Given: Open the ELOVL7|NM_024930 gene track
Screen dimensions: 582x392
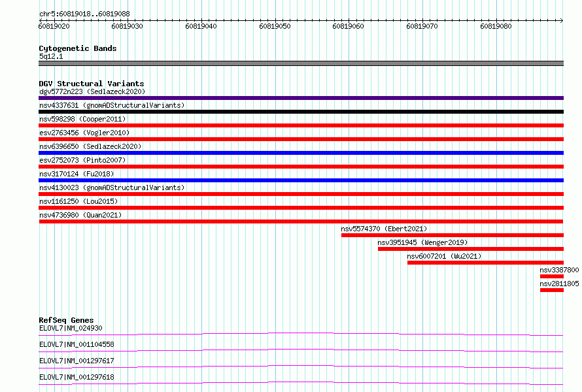Looking at the screenshot, I should (301, 334).
